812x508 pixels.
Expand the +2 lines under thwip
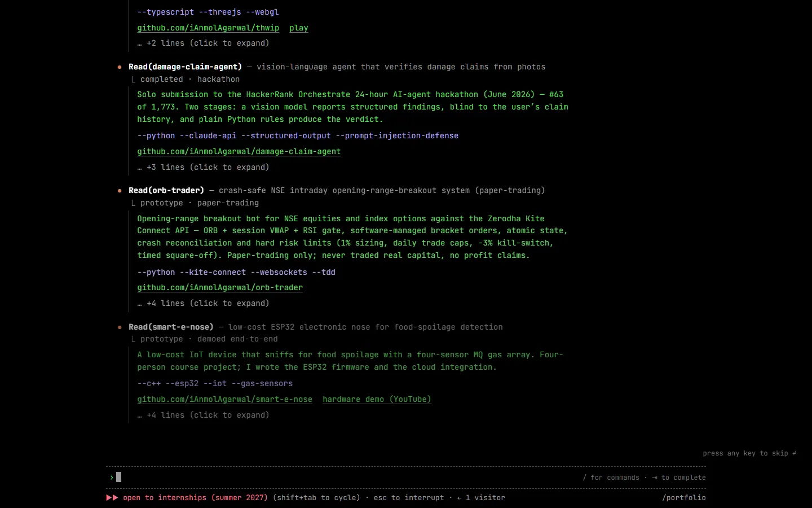click(x=203, y=43)
